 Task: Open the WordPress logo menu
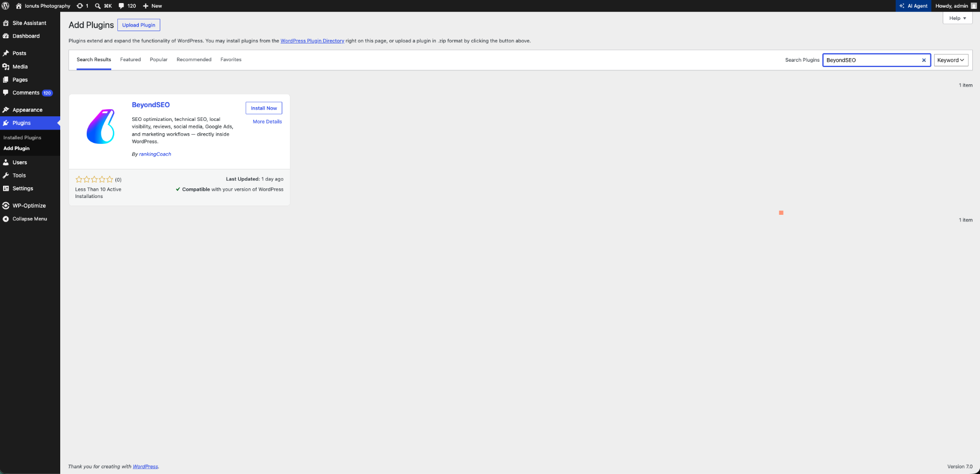tap(6, 6)
